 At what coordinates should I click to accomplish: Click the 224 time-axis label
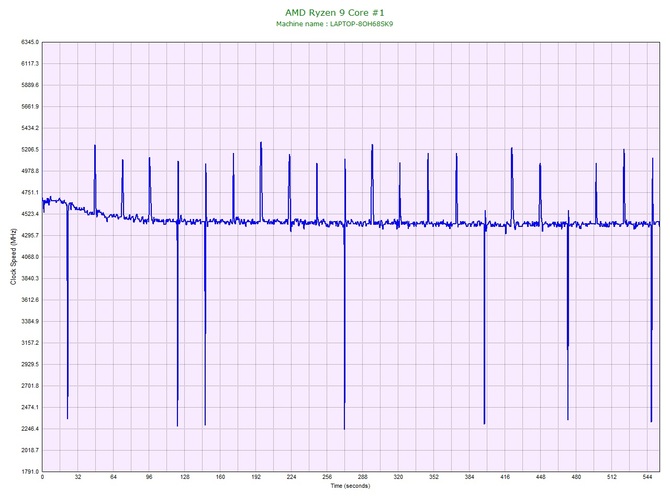291,477
